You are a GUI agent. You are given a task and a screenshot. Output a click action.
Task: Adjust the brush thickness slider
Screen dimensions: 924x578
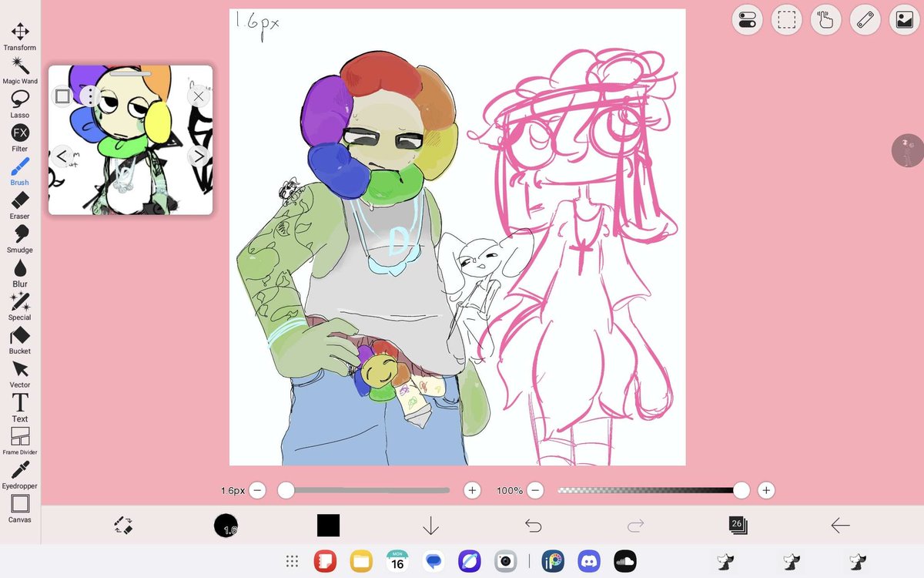[x=365, y=490]
